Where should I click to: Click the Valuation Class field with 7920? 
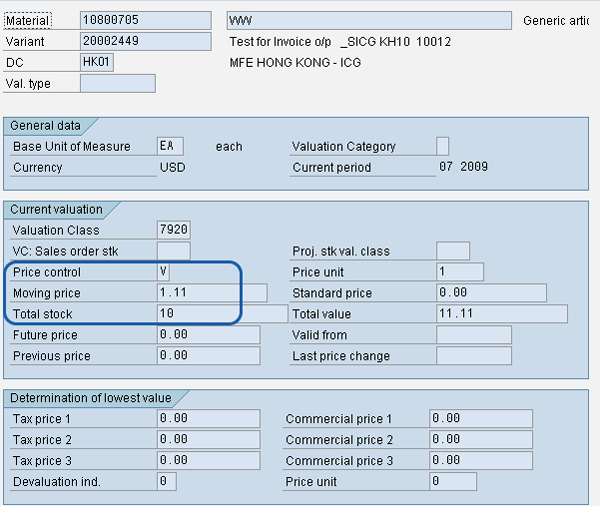click(173, 230)
